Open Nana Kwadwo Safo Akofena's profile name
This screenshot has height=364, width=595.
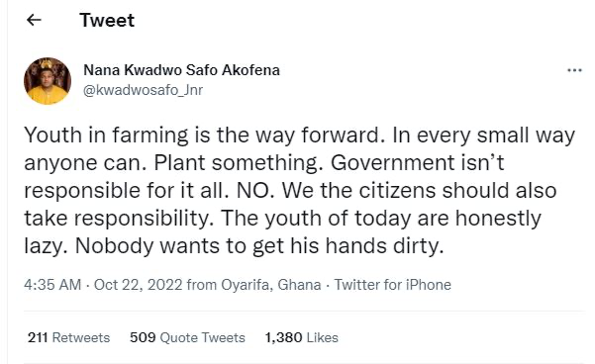[181, 70]
